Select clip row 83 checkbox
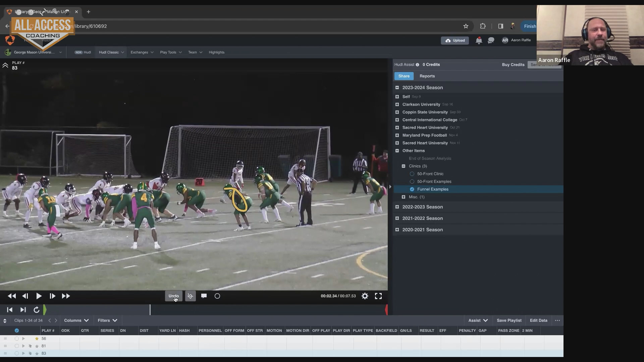 click(17, 354)
